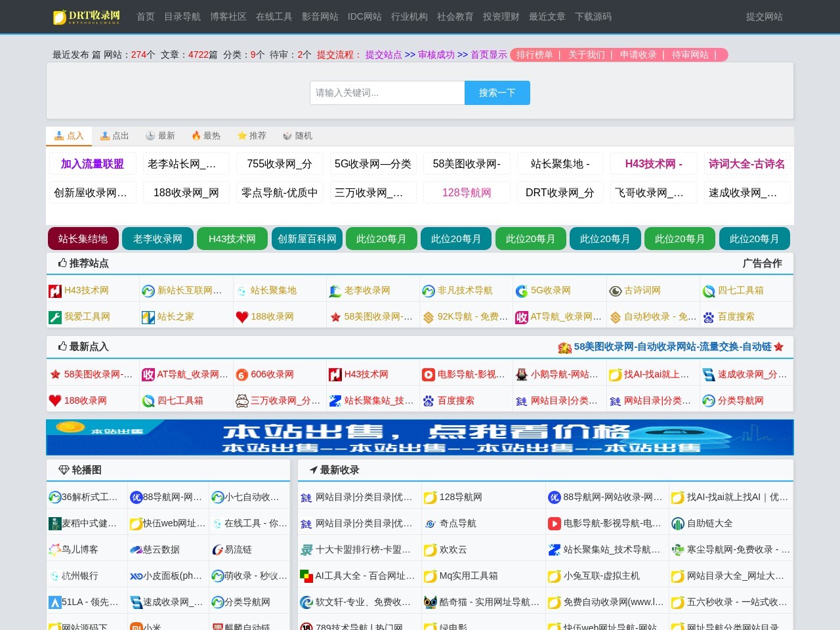Open 博客社区 menu item
Viewport: 840px width, 630px height.
pos(228,16)
